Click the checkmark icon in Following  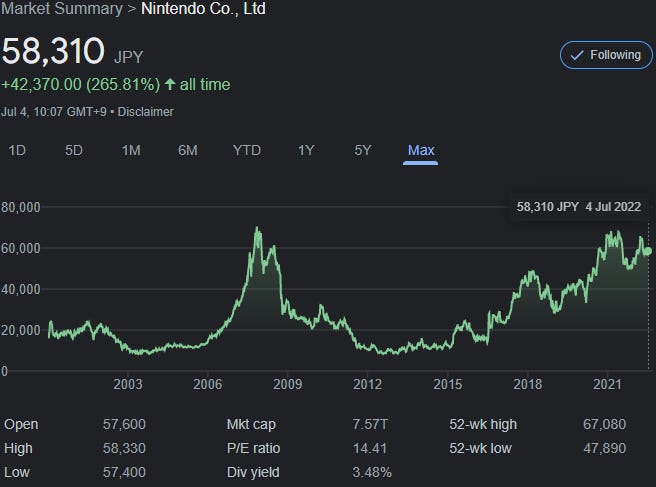[x=577, y=55]
